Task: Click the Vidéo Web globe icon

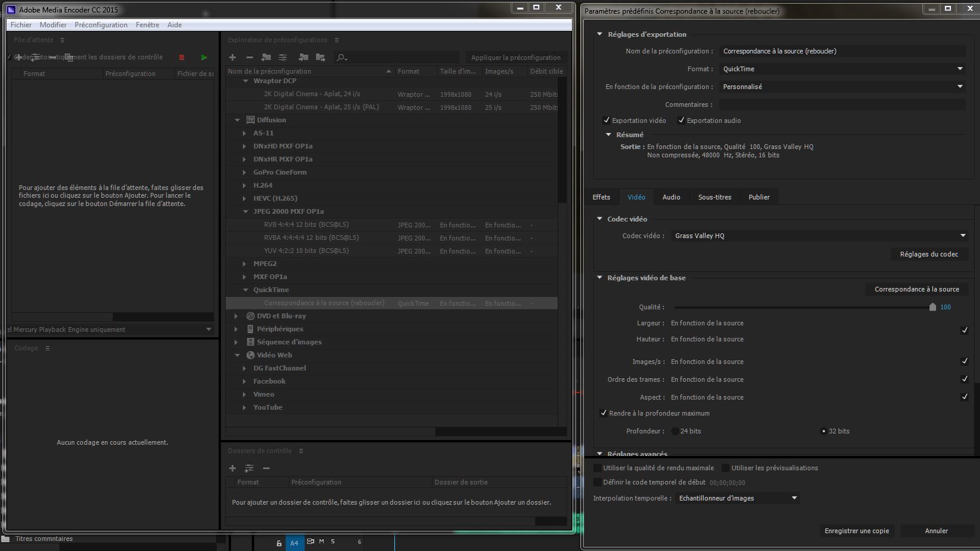Action: (x=251, y=355)
